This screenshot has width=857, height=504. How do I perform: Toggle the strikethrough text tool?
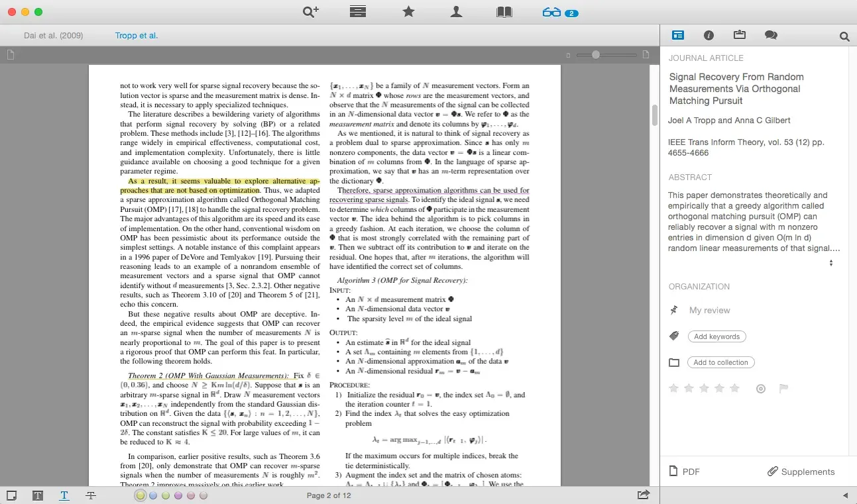(91, 495)
